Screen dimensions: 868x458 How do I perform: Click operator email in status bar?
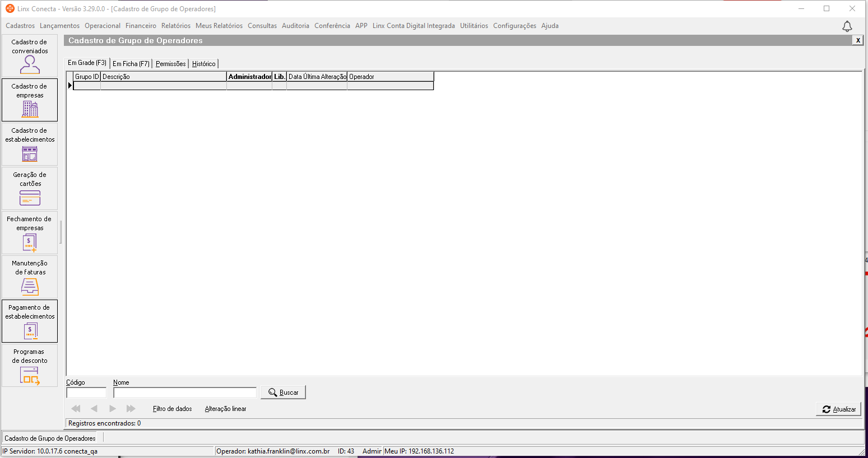[x=289, y=451]
